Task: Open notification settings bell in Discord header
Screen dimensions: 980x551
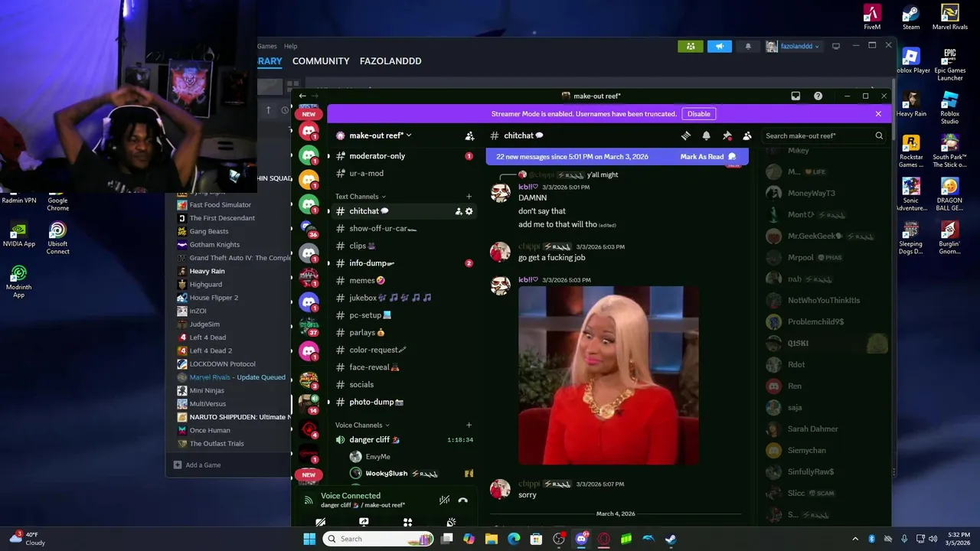Action: tap(706, 135)
